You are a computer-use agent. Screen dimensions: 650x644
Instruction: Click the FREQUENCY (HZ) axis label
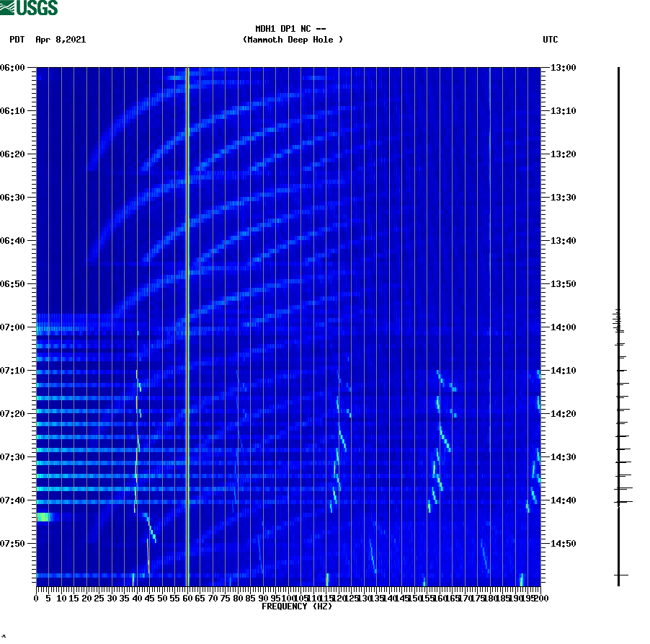tap(297, 606)
